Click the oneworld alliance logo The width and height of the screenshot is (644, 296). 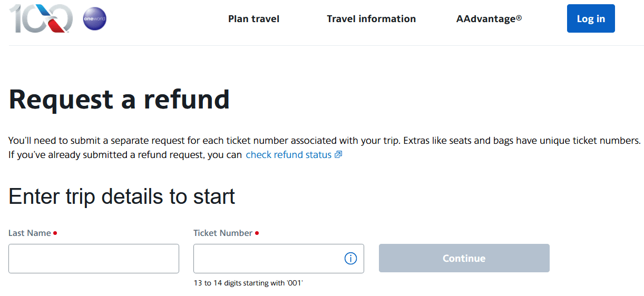[x=95, y=19]
